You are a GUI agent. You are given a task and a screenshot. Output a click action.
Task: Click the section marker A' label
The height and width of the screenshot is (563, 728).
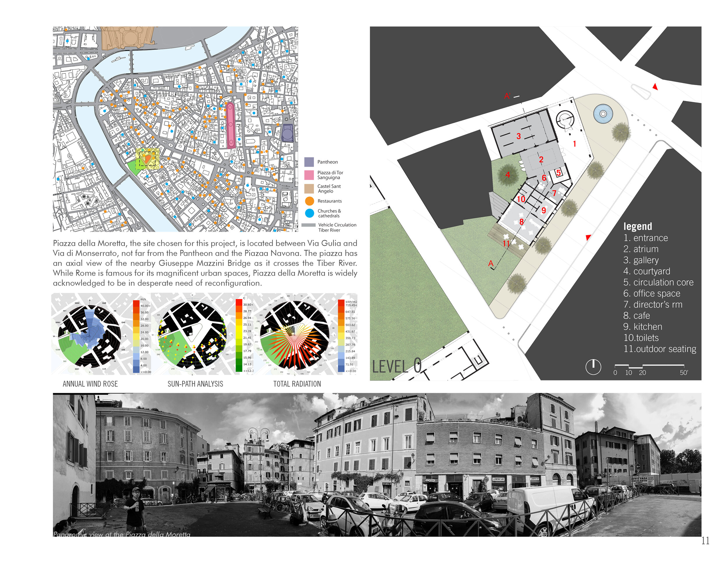(507, 96)
